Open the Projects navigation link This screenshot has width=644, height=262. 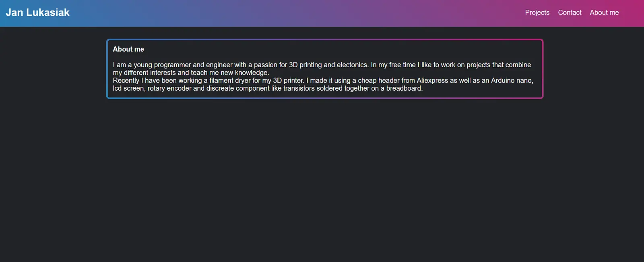click(x=537, y=12)
